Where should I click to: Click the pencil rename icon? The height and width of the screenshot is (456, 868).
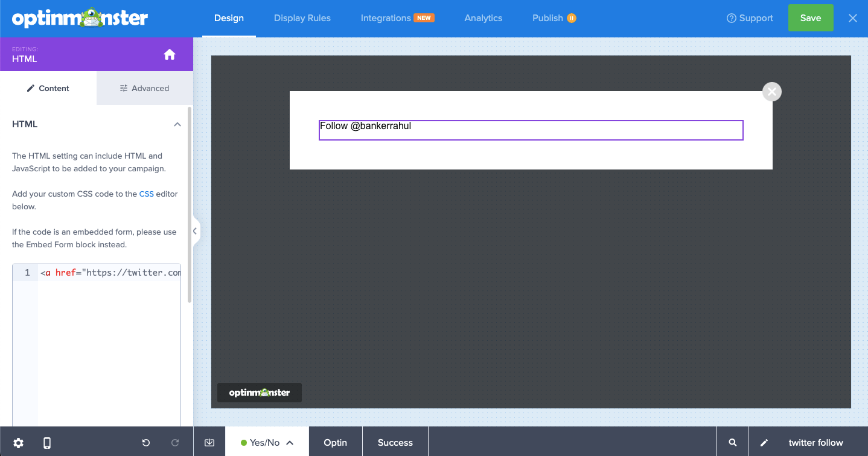click(764, 442)
